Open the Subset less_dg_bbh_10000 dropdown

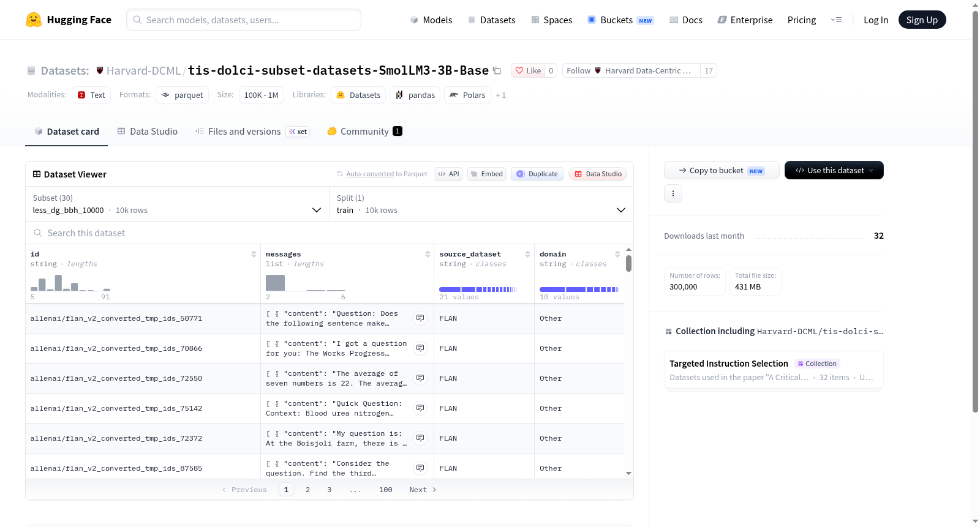click(x=177, y=204)
